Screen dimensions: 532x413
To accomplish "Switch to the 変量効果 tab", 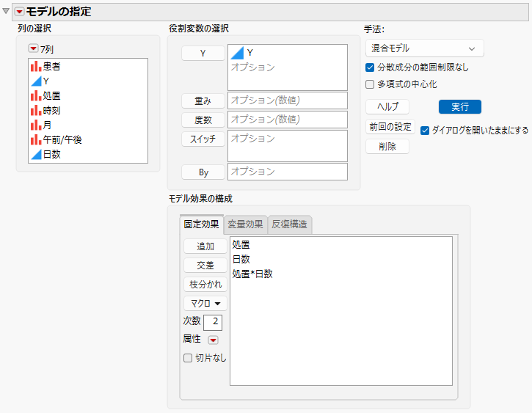I will click(245, 224).
